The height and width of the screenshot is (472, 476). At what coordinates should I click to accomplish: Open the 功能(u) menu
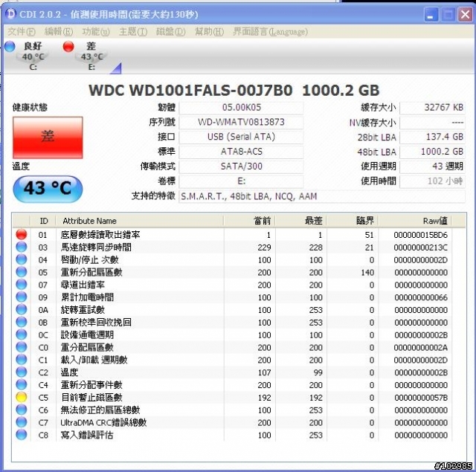[96, 31]
